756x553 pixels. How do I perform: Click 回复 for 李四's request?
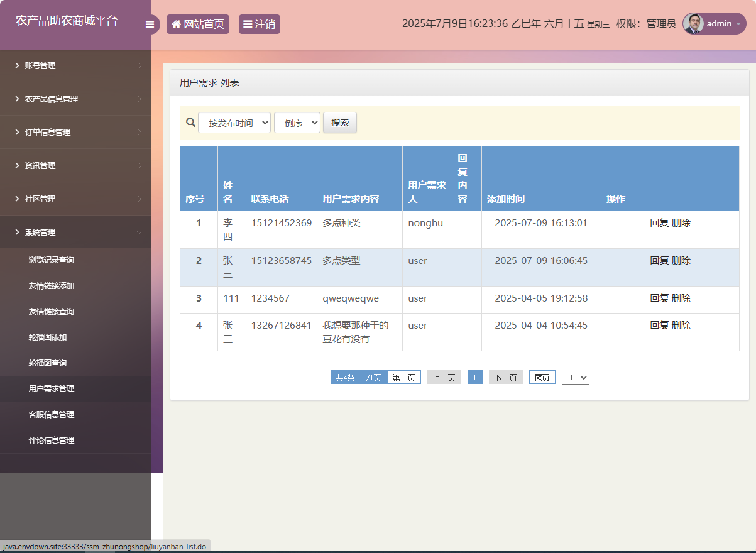656,222
